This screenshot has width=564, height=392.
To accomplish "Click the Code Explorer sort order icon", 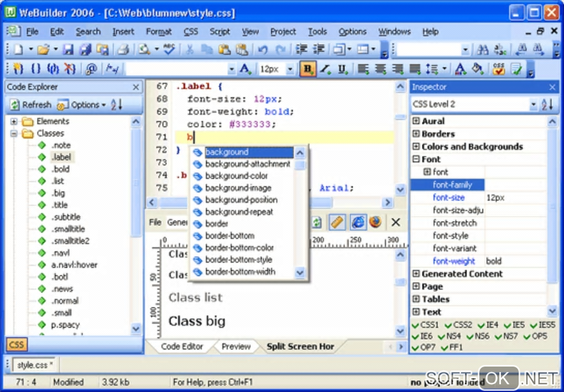I will pyautogui.click(x=117, y=104).
